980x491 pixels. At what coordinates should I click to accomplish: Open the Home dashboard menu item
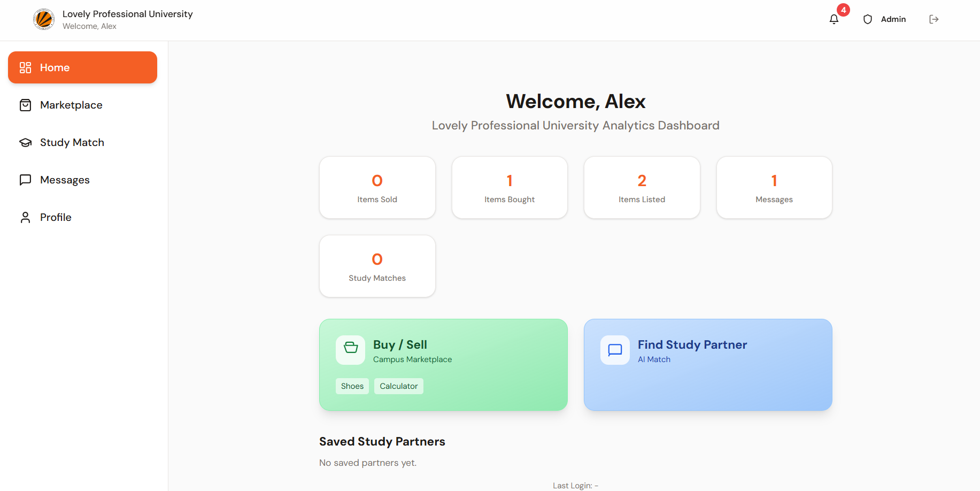click(82, 67)
